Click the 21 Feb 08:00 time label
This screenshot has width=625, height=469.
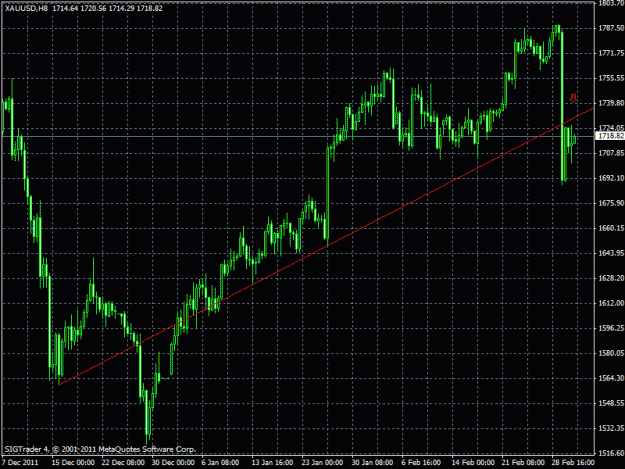pos(523,463)
